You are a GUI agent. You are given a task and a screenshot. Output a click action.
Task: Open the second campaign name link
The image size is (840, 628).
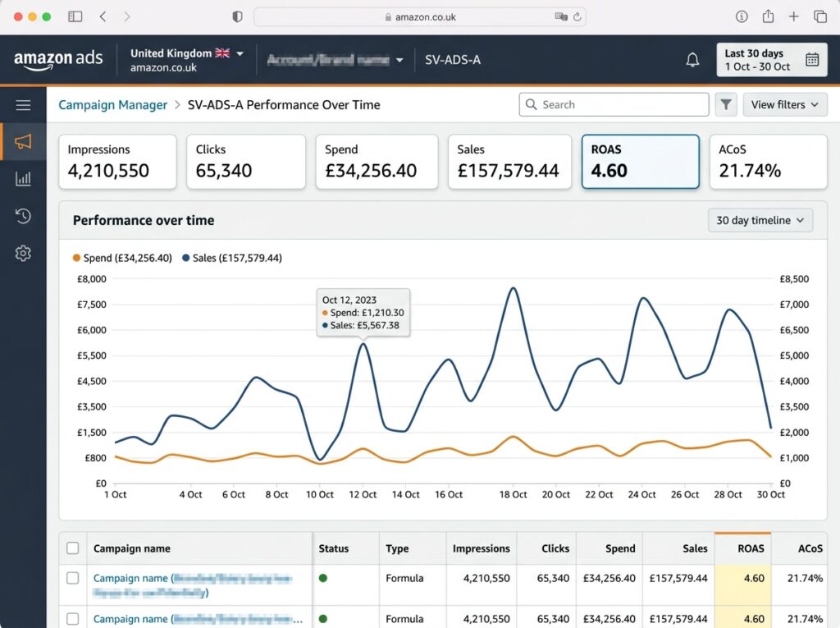click(x=198, y=619)
